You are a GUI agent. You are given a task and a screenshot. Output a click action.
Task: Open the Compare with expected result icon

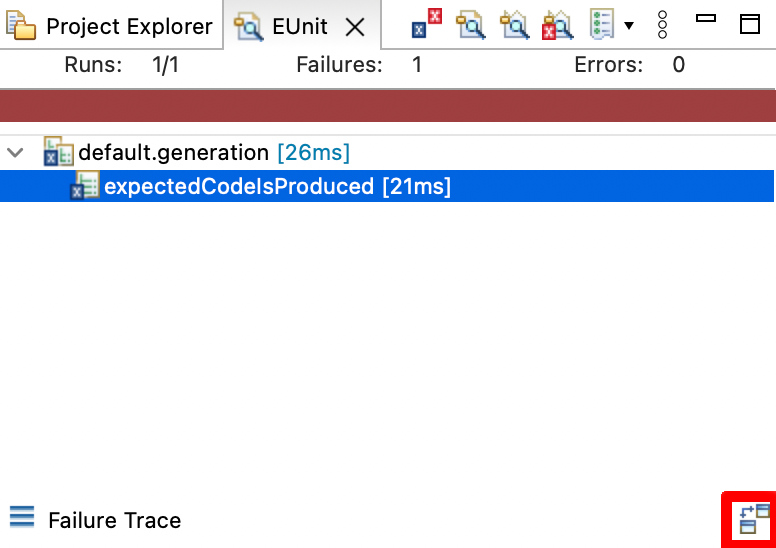tap(755, 519)
